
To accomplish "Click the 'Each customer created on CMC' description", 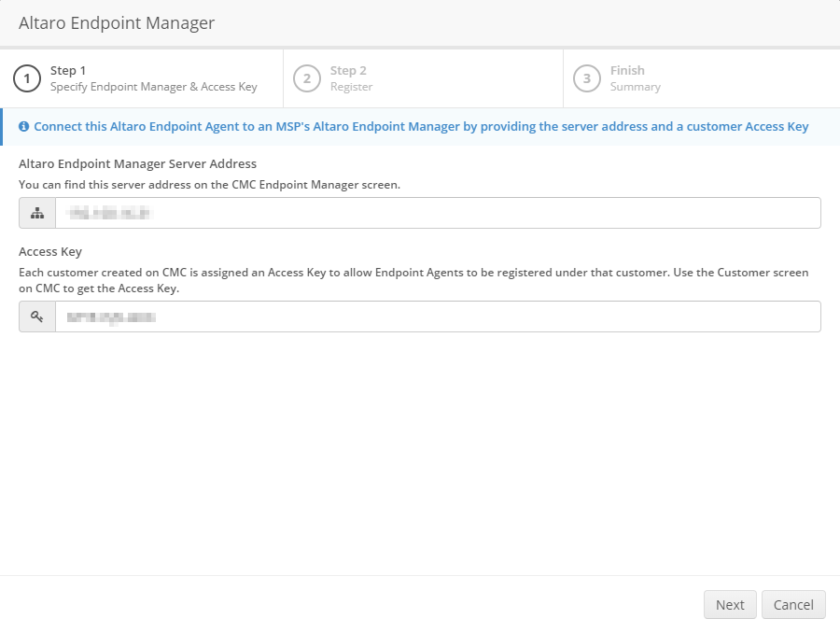I will (413, 280).
